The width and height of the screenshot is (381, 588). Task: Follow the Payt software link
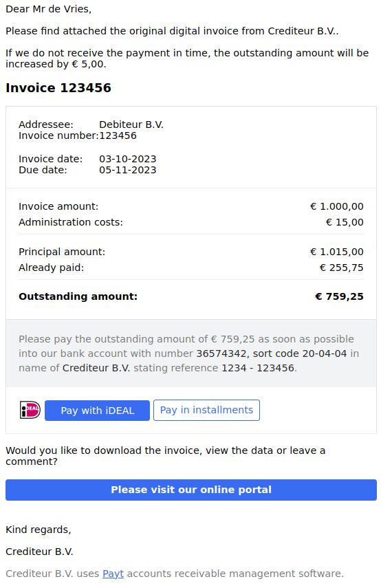click(x=113, y=574)
